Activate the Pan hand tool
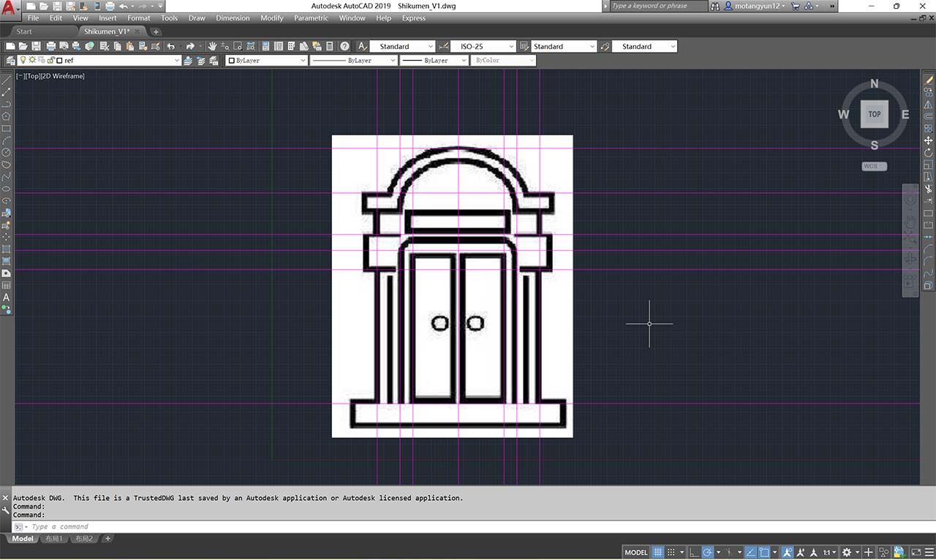The width and height of the screenshot is (936, 560). coord(211,46)
